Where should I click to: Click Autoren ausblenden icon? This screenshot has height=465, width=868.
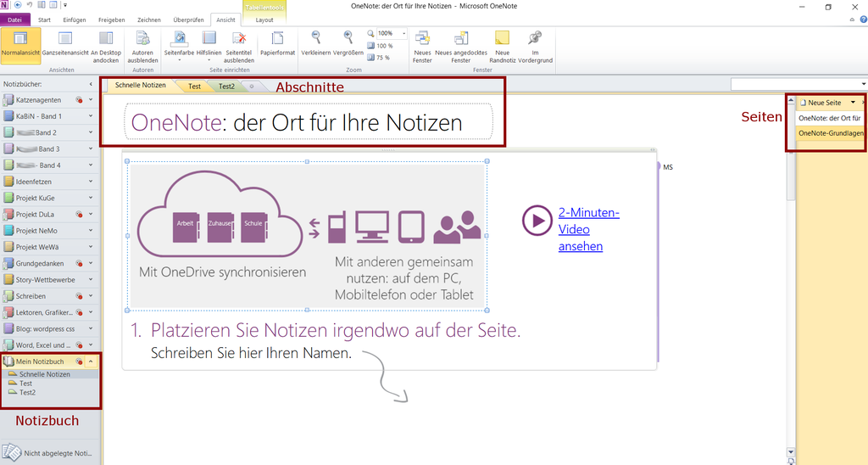[x=142, y=38]
